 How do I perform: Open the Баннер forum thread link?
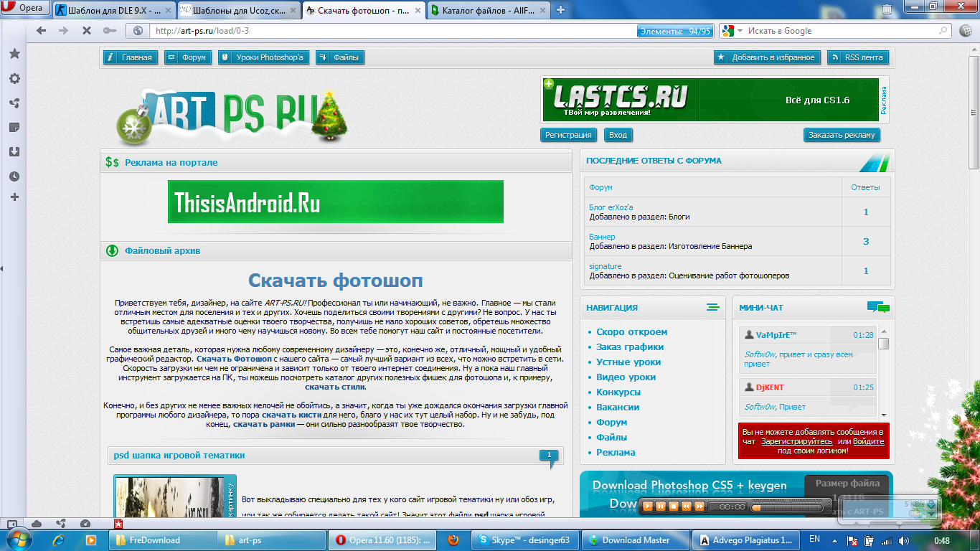pyautogui.click(x=603, y=237)
